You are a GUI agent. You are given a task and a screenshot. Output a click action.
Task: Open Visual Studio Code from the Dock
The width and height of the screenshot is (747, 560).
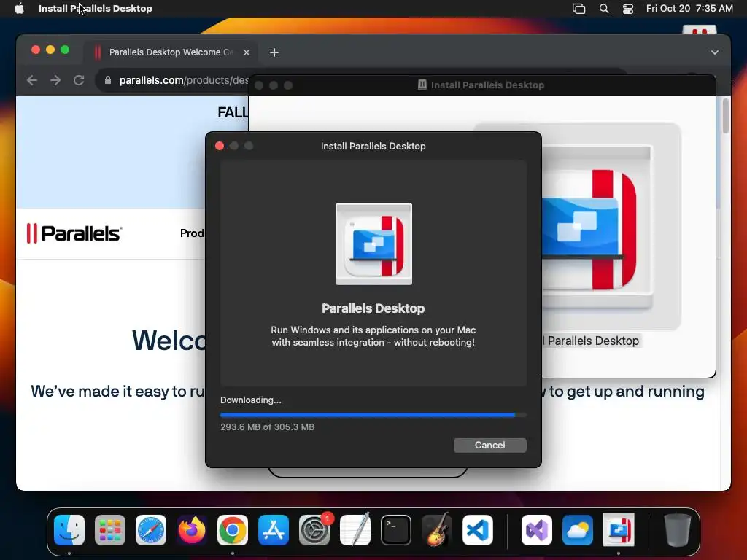tap(478, 530)
